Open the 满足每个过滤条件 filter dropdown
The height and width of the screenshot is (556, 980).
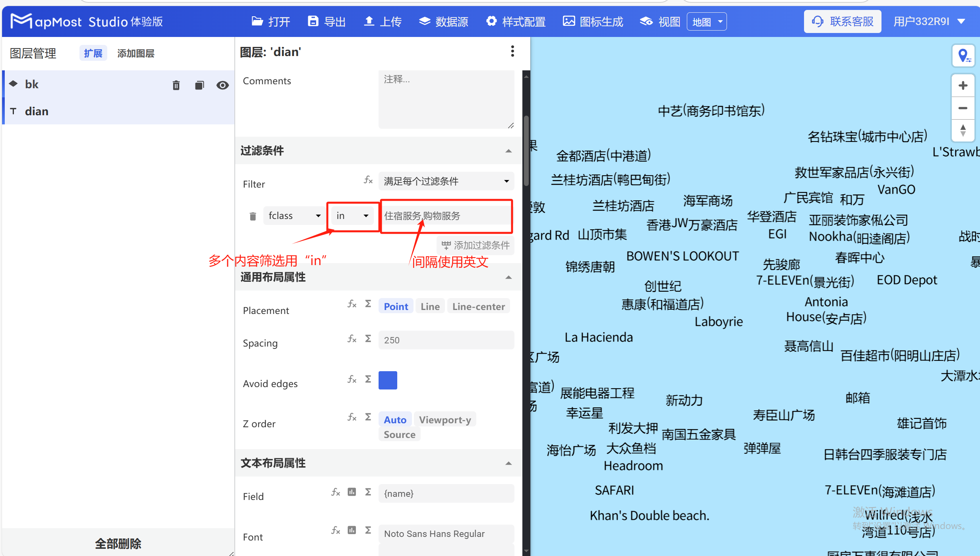pos(445,181)
